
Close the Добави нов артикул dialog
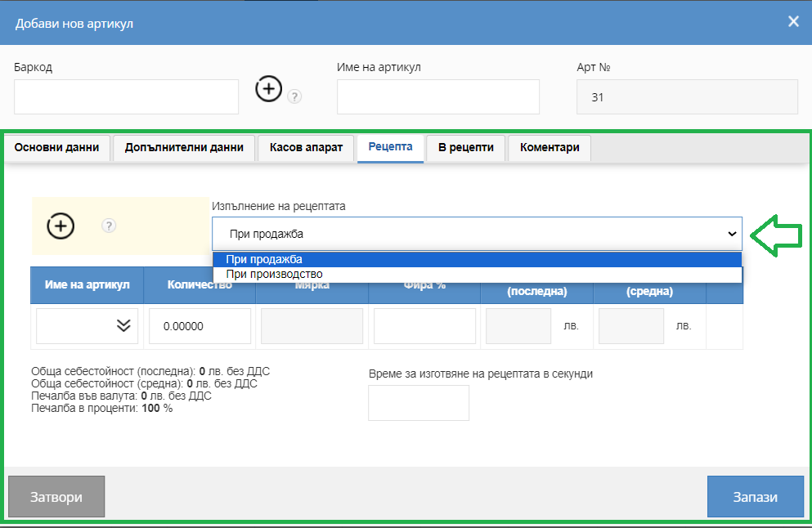[793, 21]
